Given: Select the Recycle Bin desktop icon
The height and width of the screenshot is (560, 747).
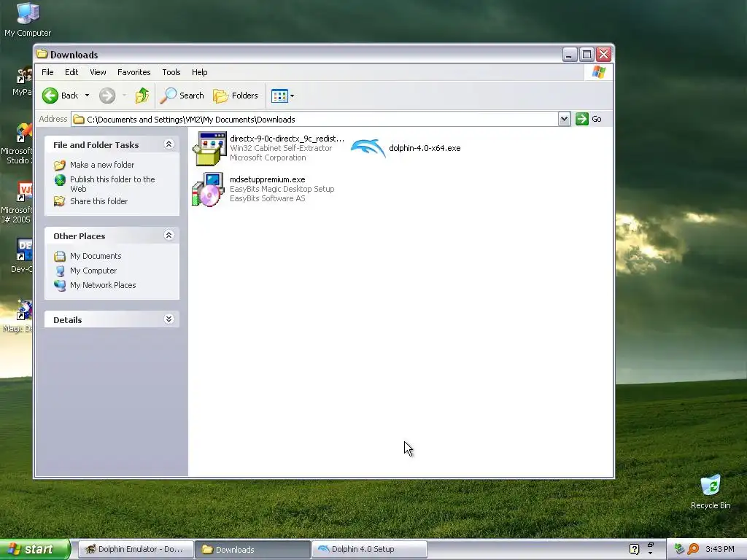Looking at the screenshot, I should (711, 492).
